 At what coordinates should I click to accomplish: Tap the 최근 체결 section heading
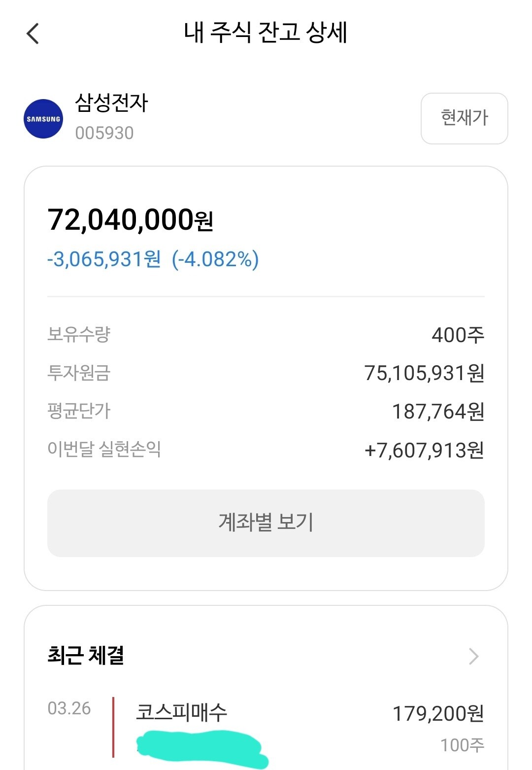click(x=86, y=656)
